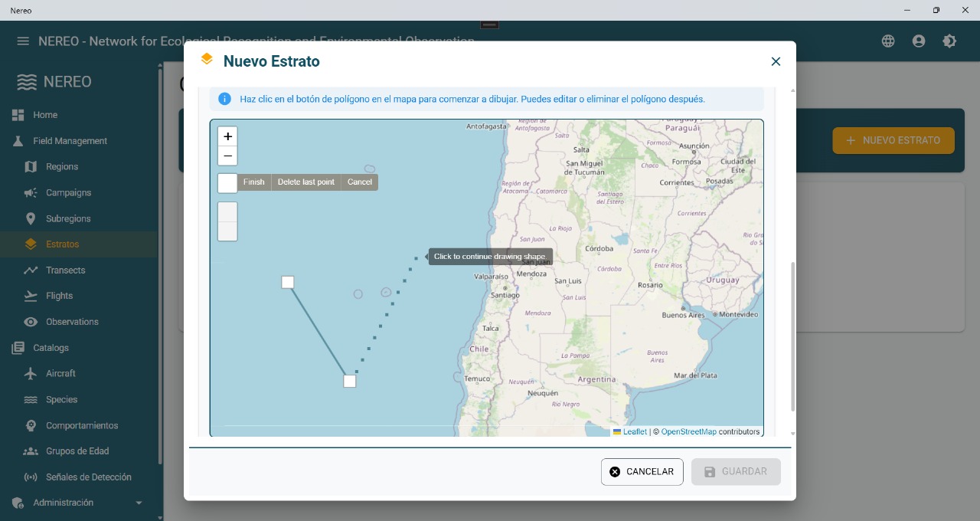The image size is (980, 521).
Task: Zoom in on the map
Action: pos(227,136)
